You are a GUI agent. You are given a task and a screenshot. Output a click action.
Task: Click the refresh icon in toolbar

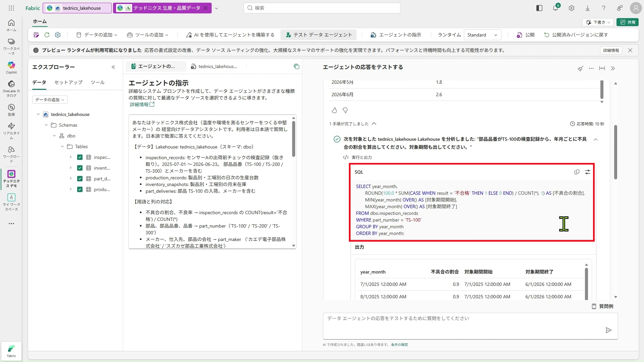tap(47, 35)
